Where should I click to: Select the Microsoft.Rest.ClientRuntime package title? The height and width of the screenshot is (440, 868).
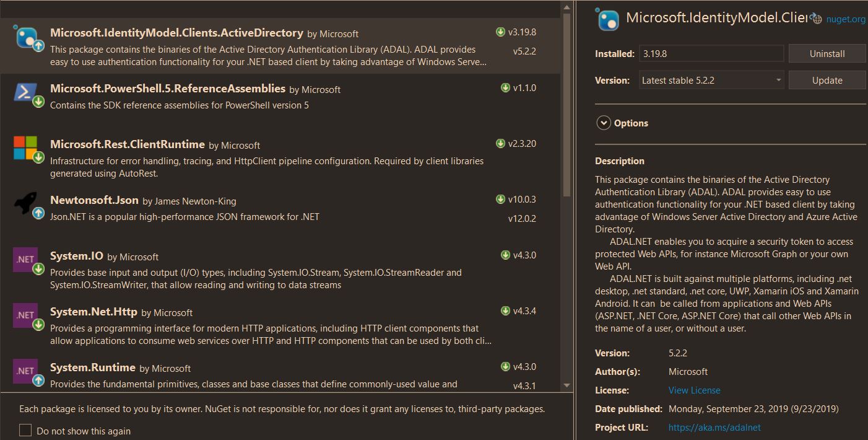click(128, 144)
